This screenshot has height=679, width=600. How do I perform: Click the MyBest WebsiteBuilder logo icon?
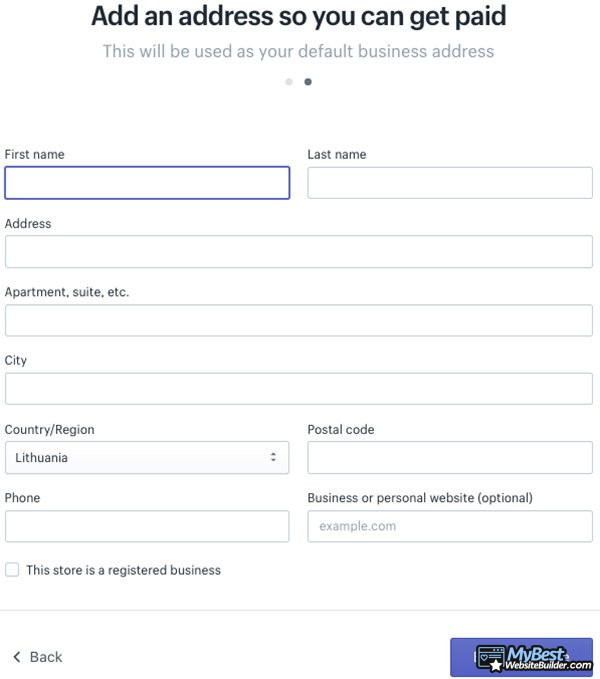coord(490,658)
